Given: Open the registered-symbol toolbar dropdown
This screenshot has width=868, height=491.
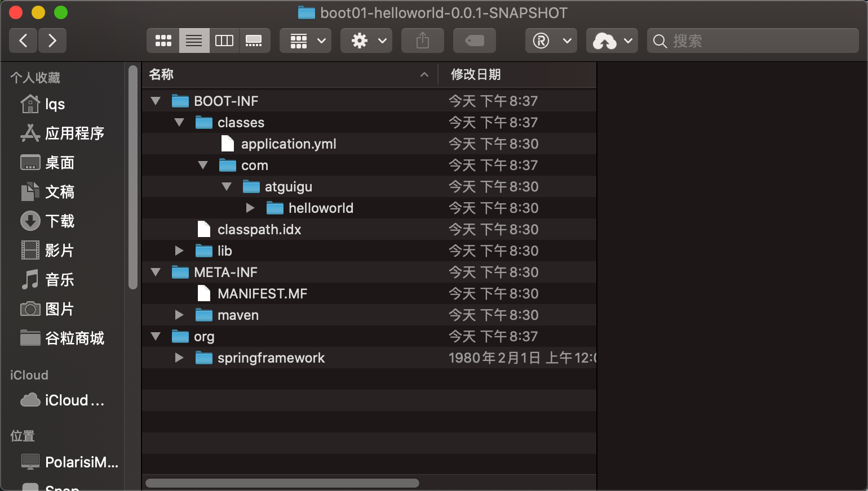Looking at the screenshot, I should pos(551,41).
